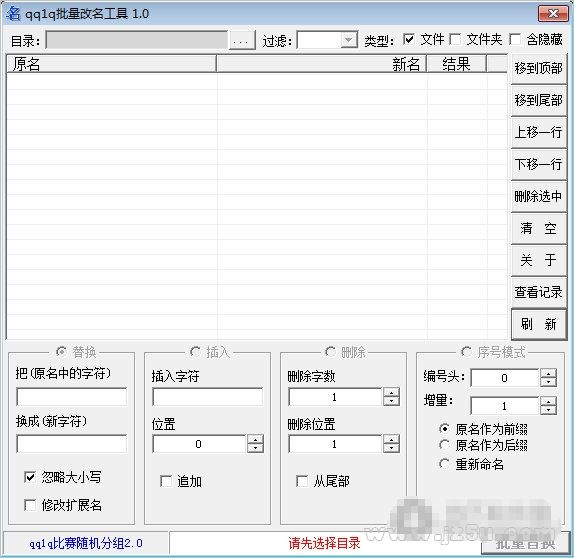This screenshot has width=574, height=558.
Task: Click the app icon in the title bar
Action: (14, 14)
